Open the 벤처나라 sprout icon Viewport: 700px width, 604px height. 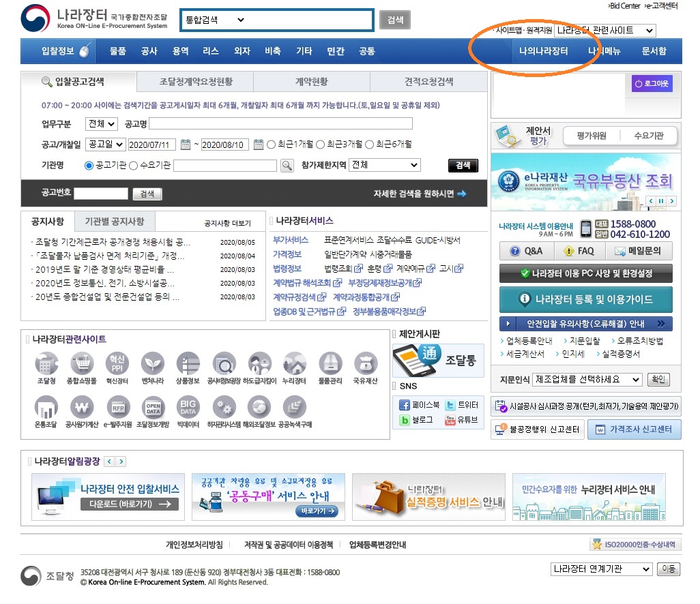tap(153, 363)
